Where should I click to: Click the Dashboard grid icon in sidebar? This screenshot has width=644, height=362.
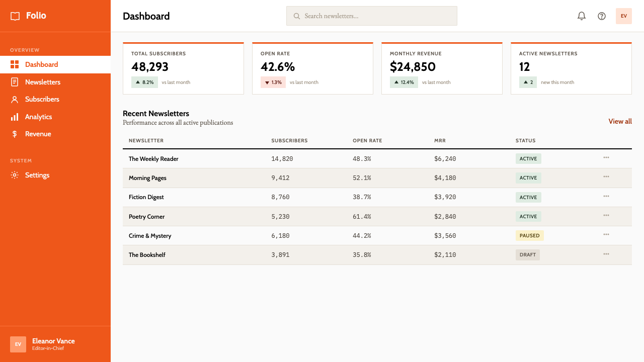tap(15, 64)
